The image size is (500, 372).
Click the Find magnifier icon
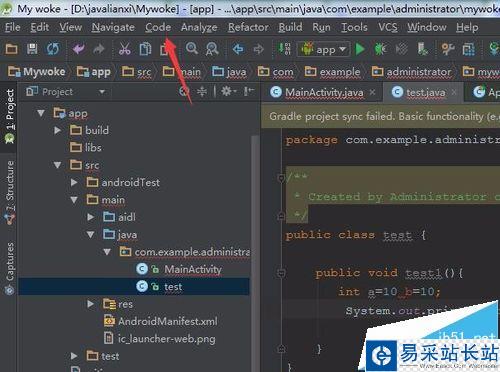tap(192, 49)
